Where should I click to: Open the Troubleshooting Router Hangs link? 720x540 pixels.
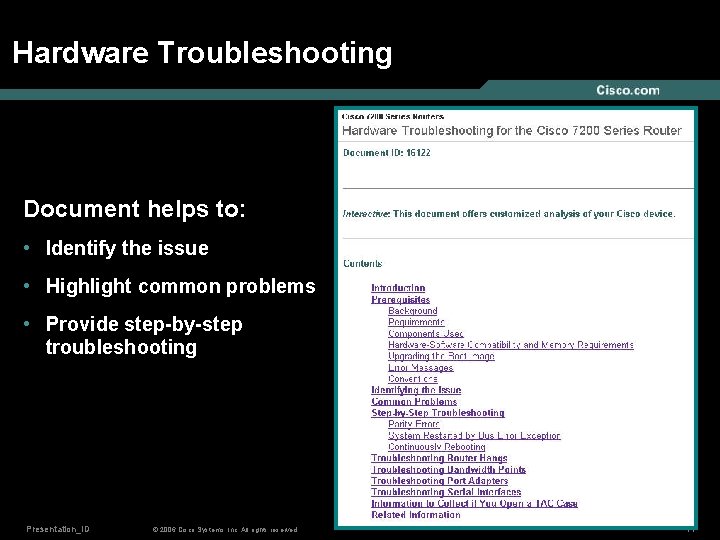click(439, 458)
